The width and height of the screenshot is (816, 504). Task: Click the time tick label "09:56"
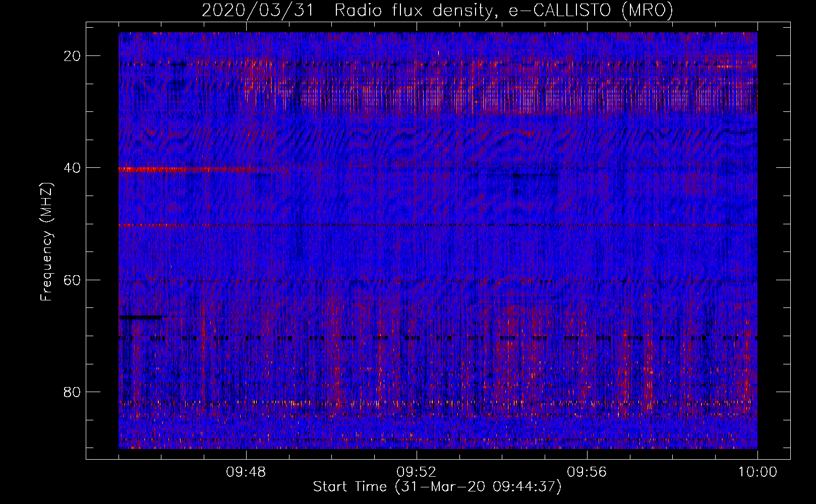click(x=587, y=472)
